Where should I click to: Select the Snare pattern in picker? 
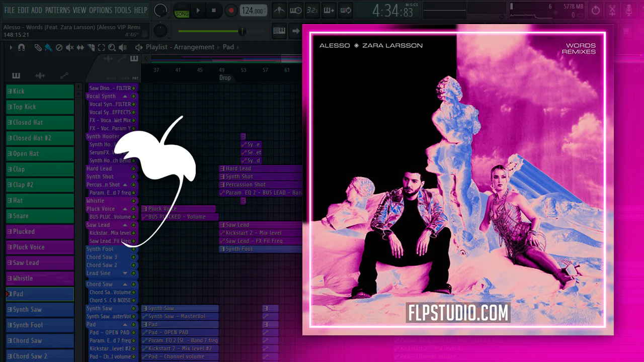40,216
